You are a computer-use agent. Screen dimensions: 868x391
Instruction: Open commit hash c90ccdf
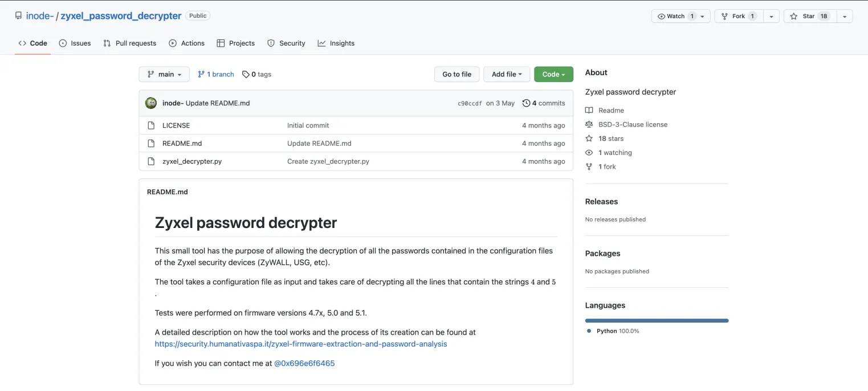(x=470, y=103)
